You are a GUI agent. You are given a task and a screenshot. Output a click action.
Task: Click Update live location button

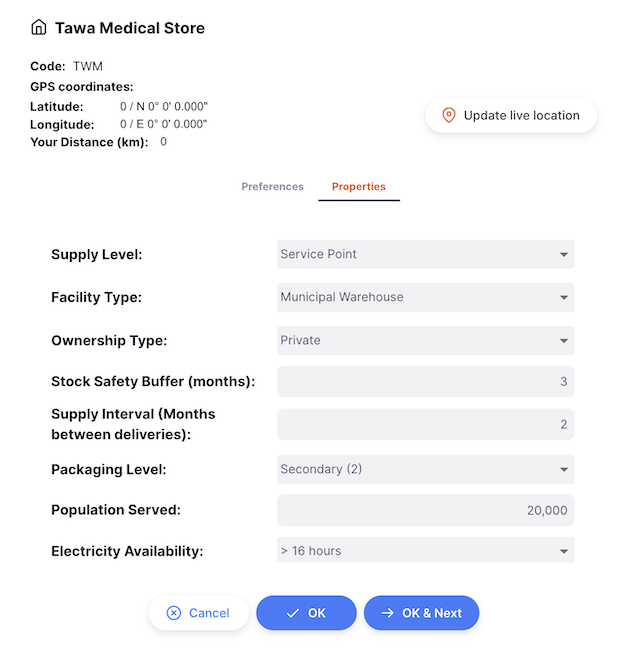pyautogui.click(x=511, y=115)
